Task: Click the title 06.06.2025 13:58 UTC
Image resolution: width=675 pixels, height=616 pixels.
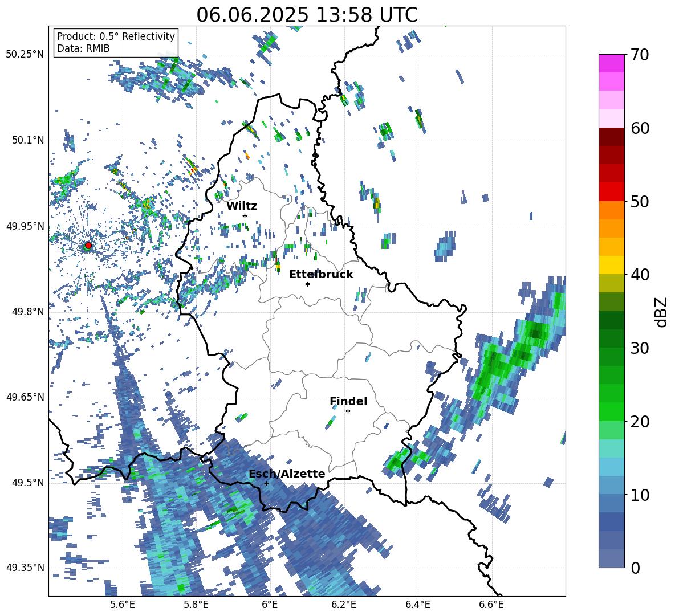Action: [307, 15]
